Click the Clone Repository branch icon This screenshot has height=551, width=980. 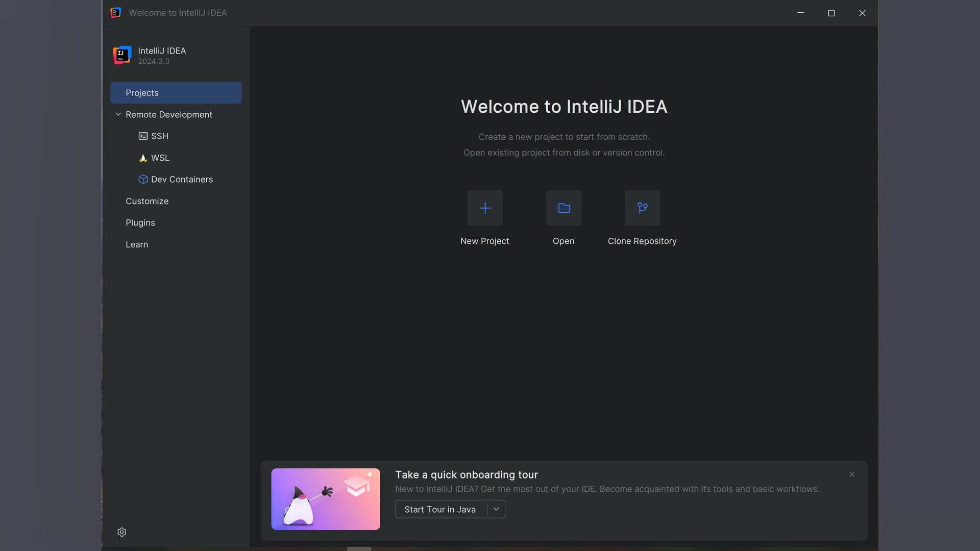[642, 208]
